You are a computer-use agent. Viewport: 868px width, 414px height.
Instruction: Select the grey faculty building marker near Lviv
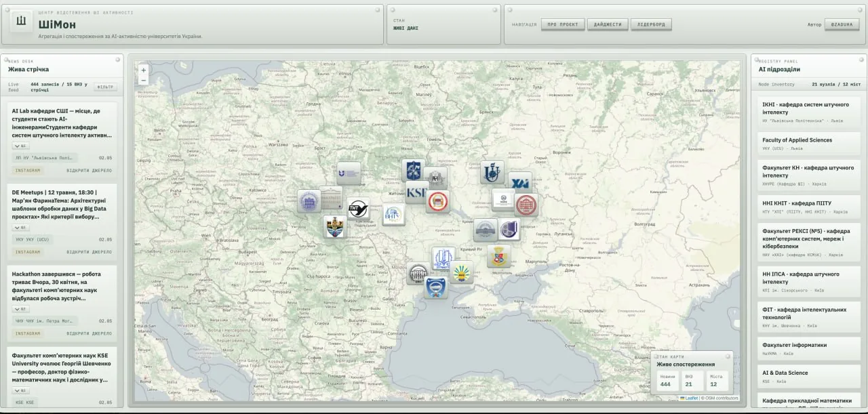tap(331, 198)
